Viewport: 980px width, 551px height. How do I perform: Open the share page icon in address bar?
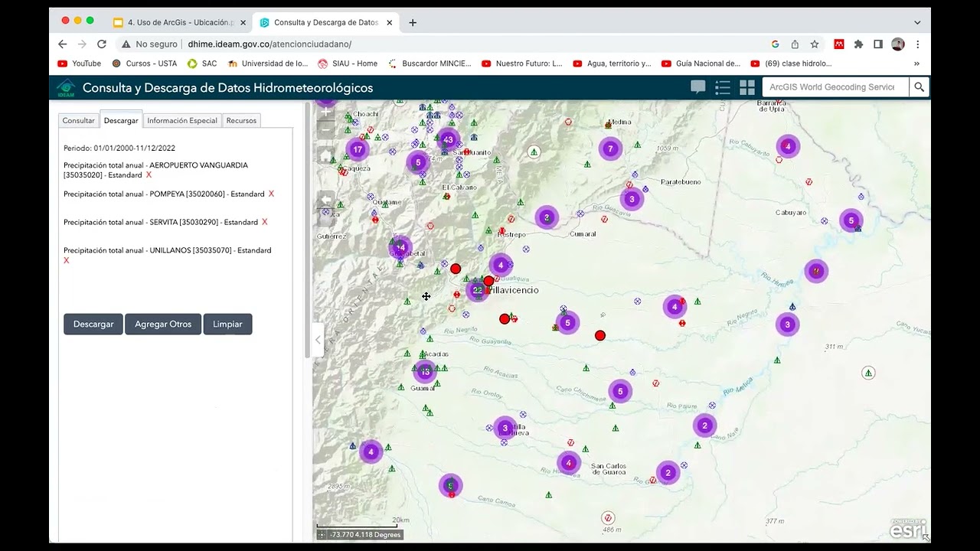[x=795, y=44]
